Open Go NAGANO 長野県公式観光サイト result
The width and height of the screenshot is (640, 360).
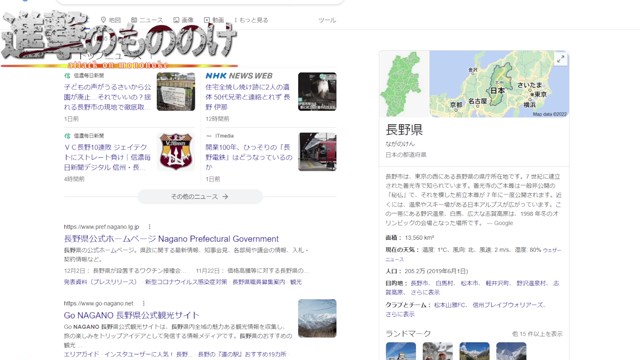pos(131,315)
